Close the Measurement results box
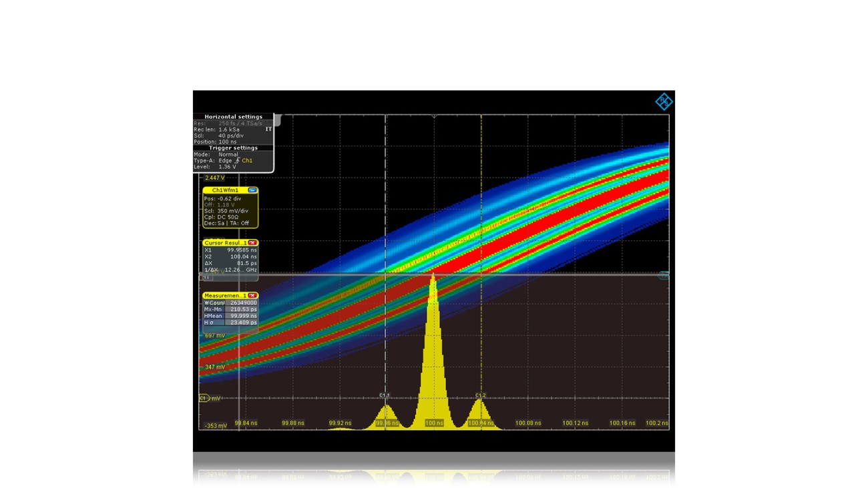The width and height of the screenshot is (868, 488). pos(252,296)
